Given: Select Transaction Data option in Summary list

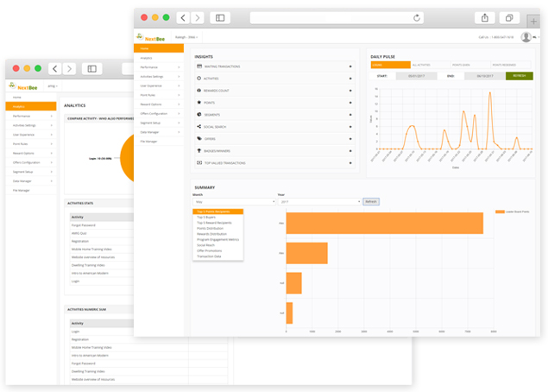Looking at the screenshot, I should coord(209,256).
